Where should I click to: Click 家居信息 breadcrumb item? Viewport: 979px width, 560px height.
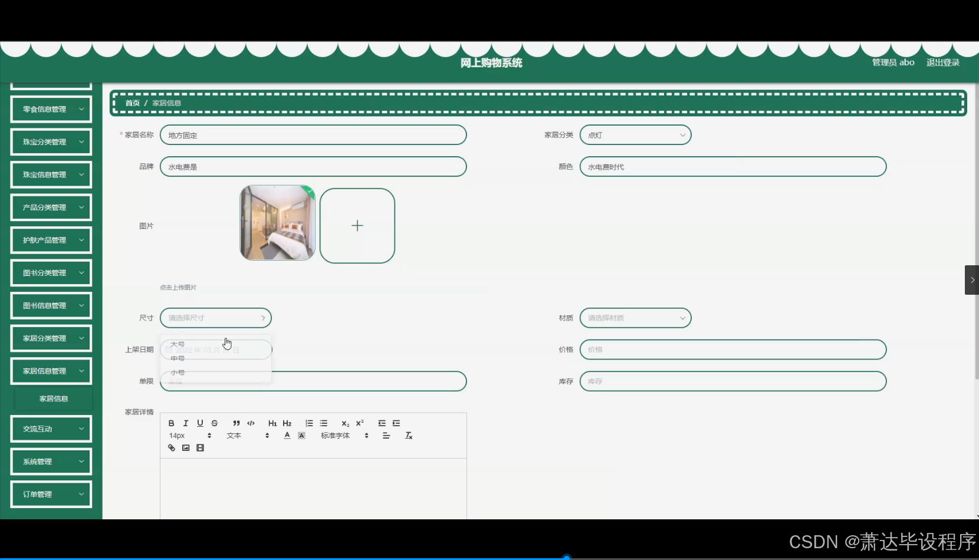[167, 103]
